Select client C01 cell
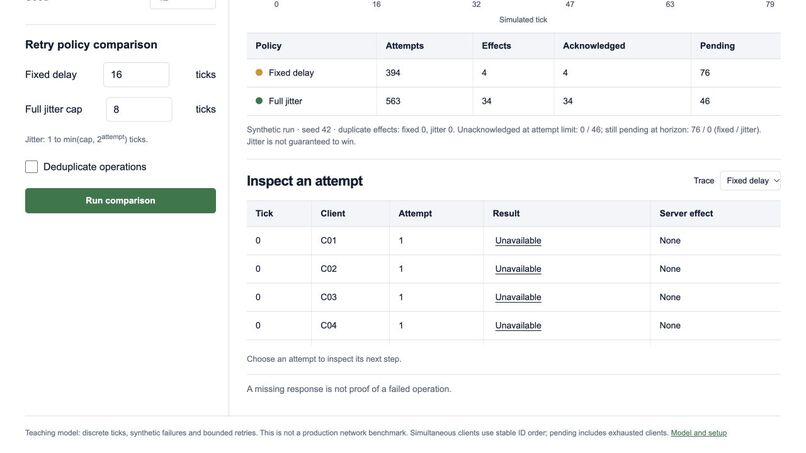Screen dimensions: 806x453 328,241
